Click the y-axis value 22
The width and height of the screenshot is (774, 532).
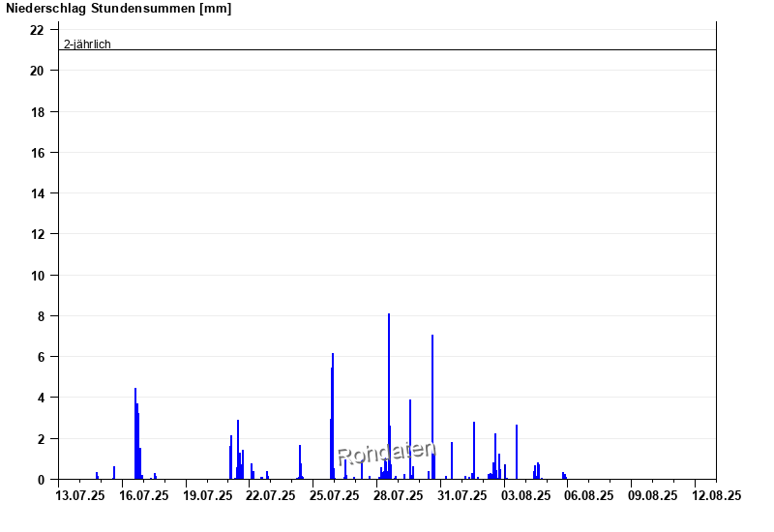point(38,30)
